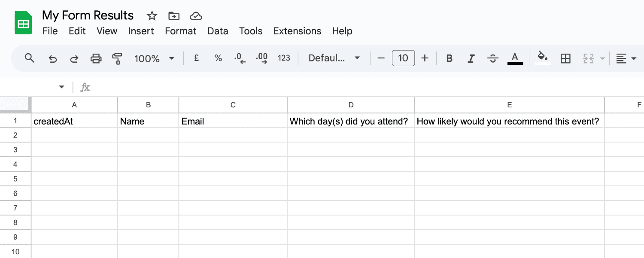Open more number formats 123

tap(284, 58)
